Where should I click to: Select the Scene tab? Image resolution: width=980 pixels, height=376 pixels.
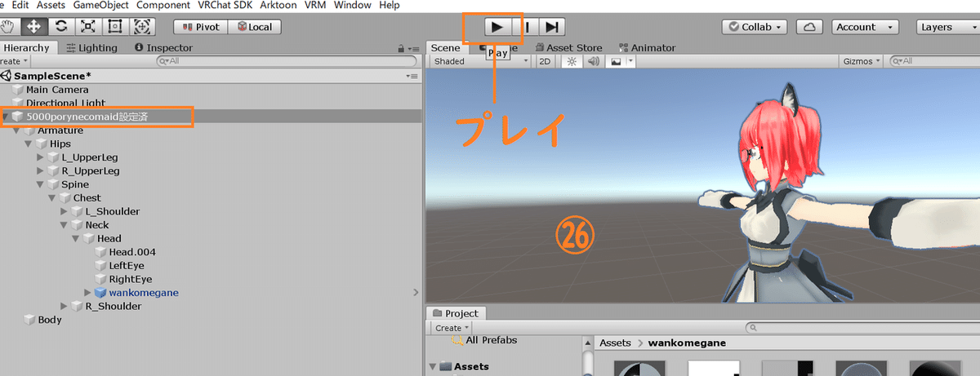[446, 48]
